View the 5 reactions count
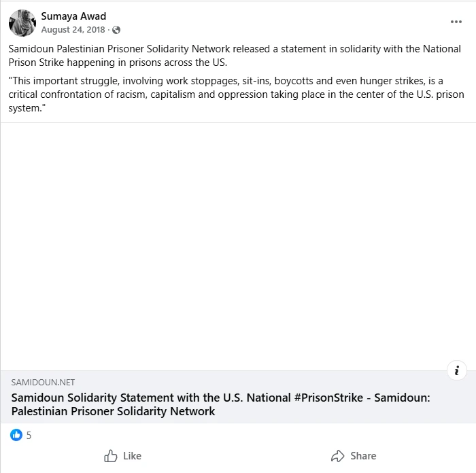 coord(29,436)
